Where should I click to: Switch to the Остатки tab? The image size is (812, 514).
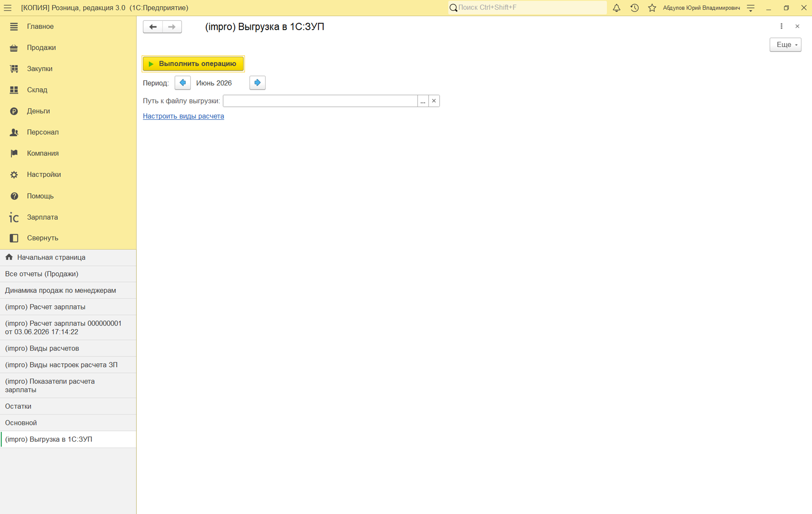pos(68,406)
